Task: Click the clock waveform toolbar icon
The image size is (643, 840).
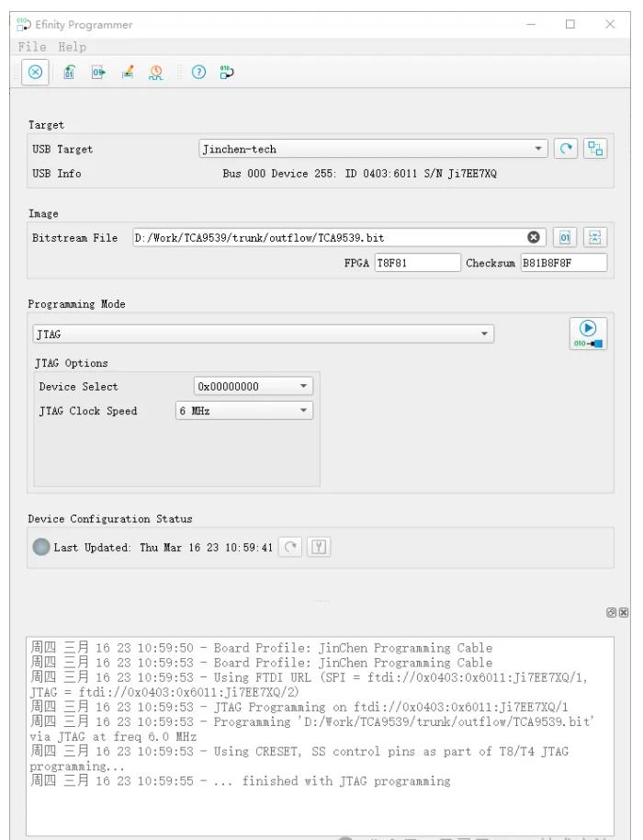Action: [156, 73]
